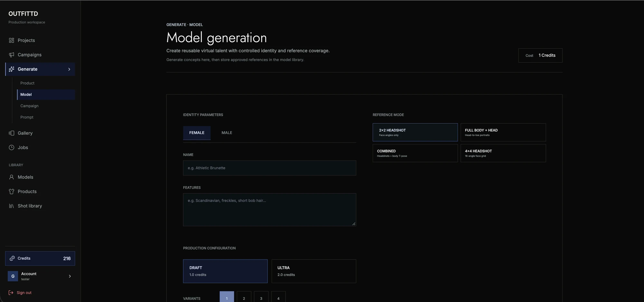644x302 pixels.
Task: Click the LIBRARY section heading
Action: [x=16, y=165]
